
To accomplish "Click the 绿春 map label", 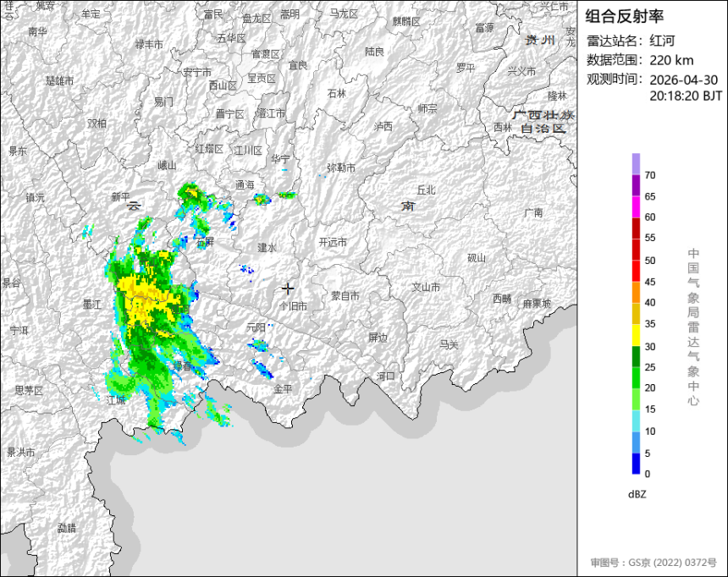I will [183, 365].
